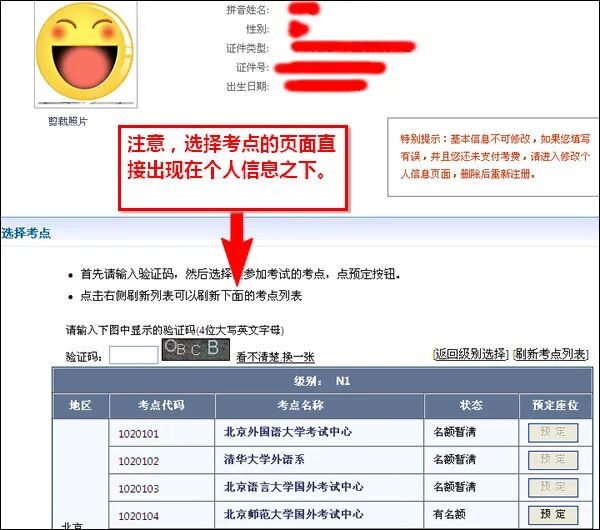
Task: Click 出生日期 label
Action: click(248, 86)
